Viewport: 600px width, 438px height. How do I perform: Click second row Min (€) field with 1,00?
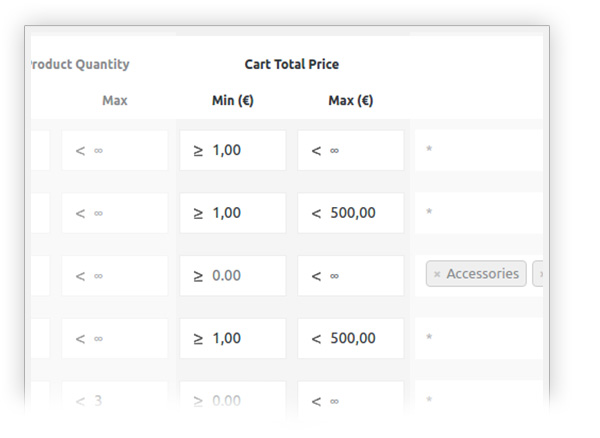click(233, 213)
